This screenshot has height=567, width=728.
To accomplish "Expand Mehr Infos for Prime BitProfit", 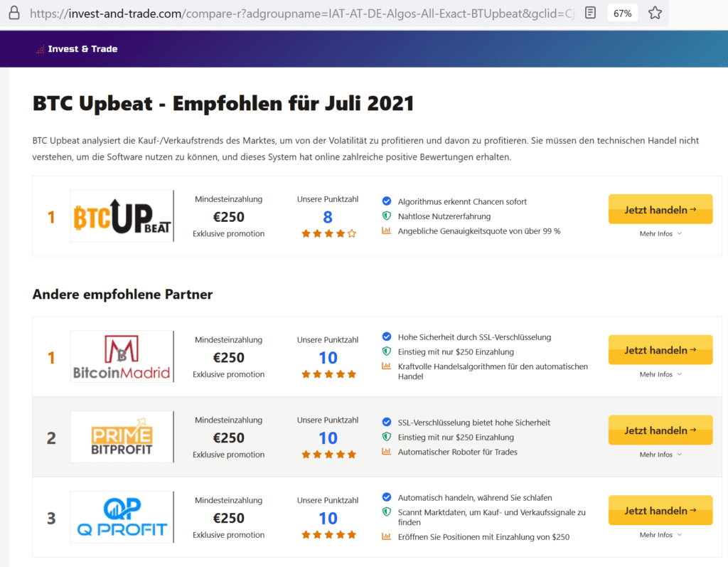I will tap(660, 455).
